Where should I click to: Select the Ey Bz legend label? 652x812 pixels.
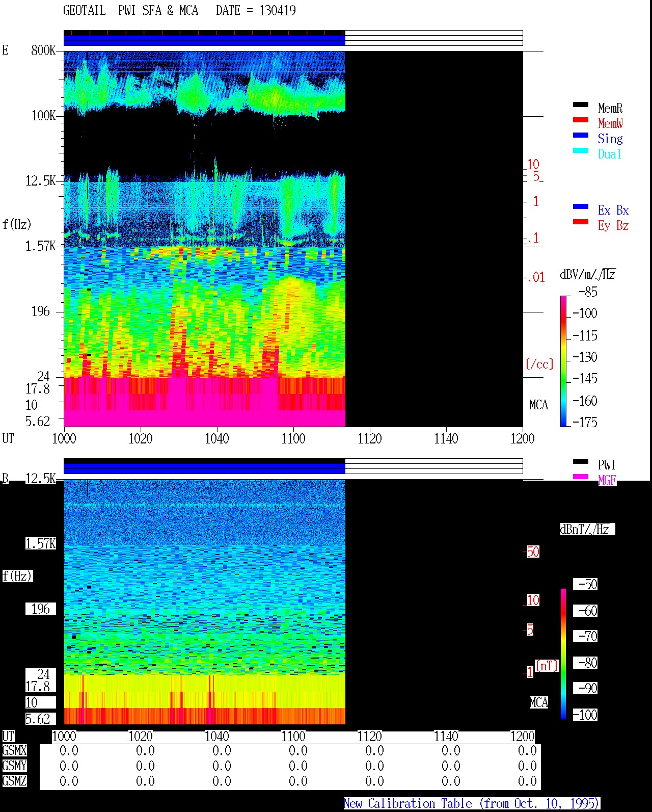click(x=613, y=225)
